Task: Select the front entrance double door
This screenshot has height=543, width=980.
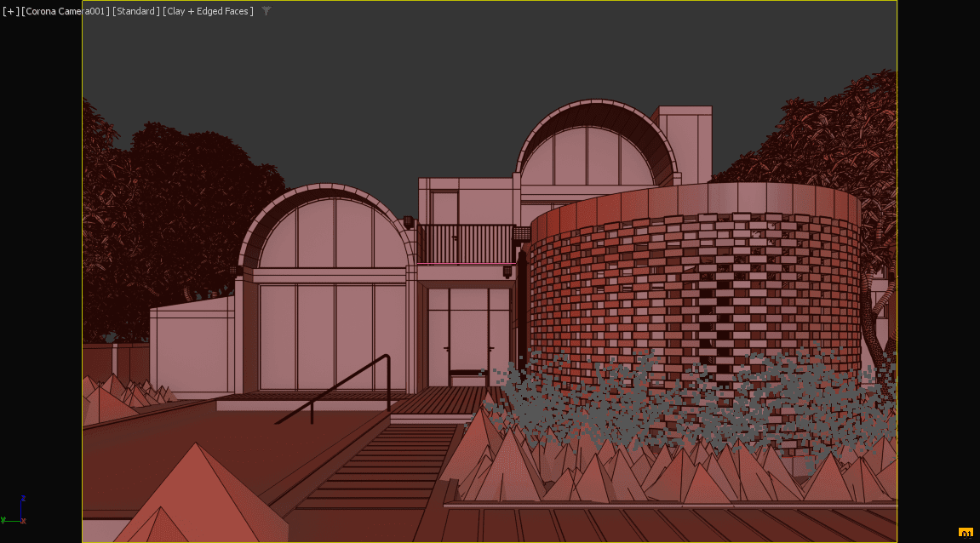Action: tap(468, 336)
